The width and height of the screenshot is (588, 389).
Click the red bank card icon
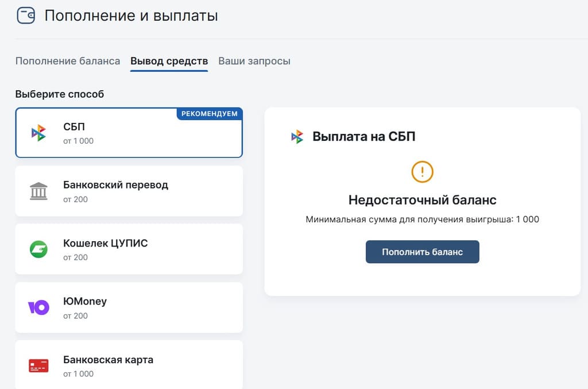tap(38, 366)
